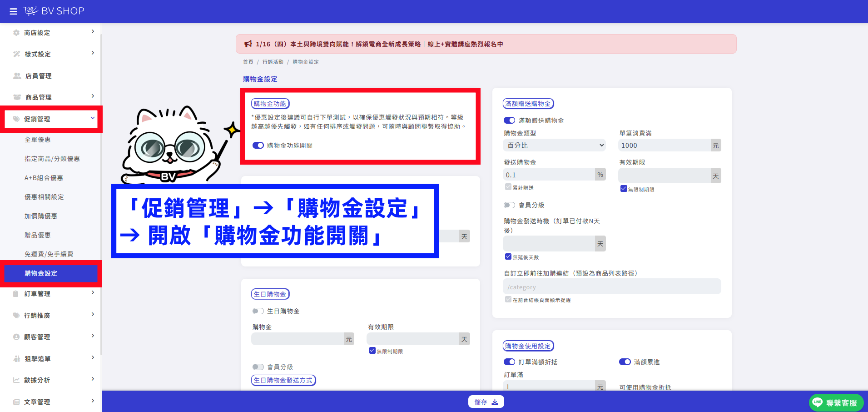Toggle 會員分級 under 滿額贈送購物金
Image resolution: width=868 pixels, height=412 pixels.
click(510, 205)
